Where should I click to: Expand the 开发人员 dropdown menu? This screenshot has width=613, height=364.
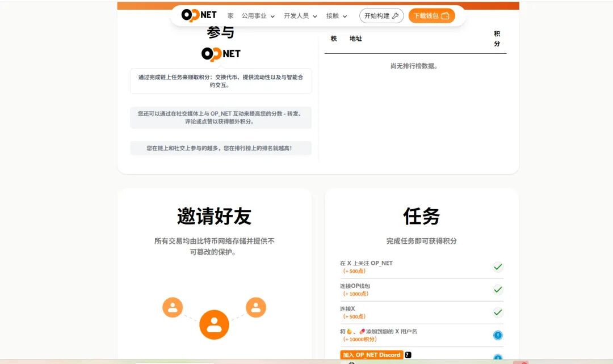300,16
